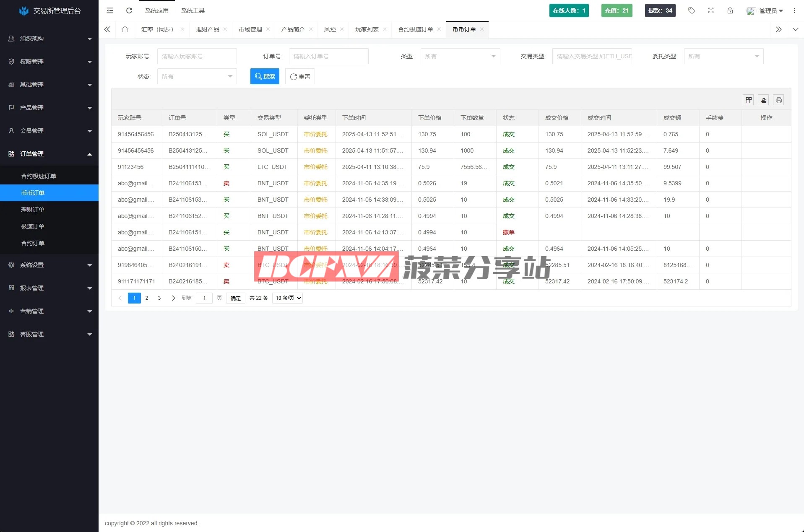804x532 pixels.
Task: Toggle sidebar collapse with the hamburger icon
Action: click(110, 10)
